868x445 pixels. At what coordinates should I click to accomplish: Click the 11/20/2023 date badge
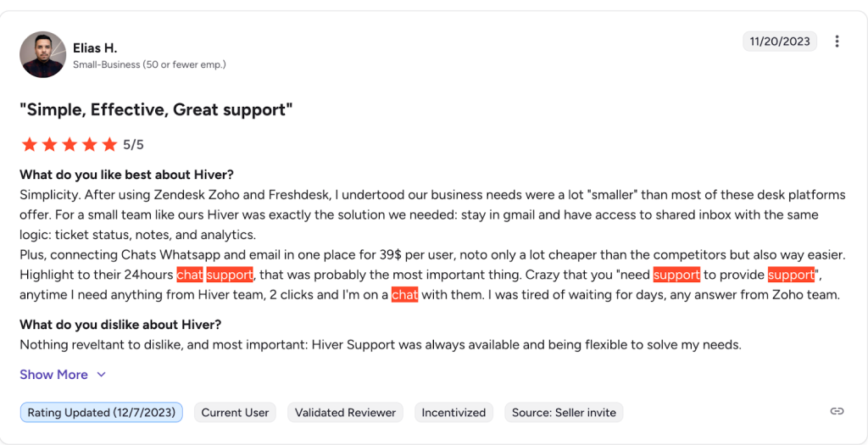tap(780, 42)
